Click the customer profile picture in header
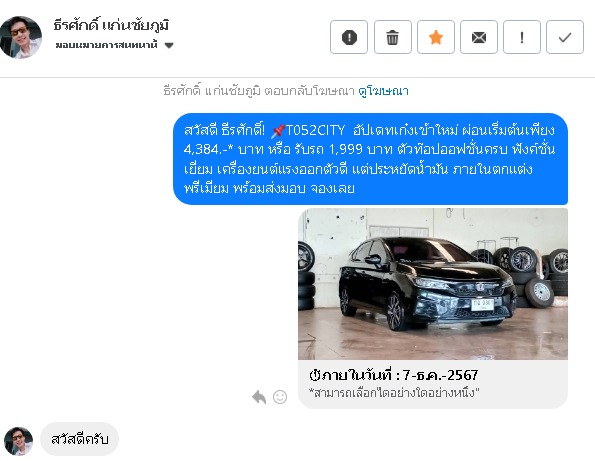 click(20, 37)
